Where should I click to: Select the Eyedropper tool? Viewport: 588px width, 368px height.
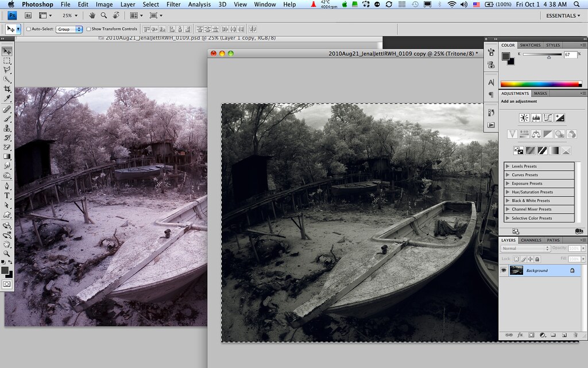click(x=7, y=98)
